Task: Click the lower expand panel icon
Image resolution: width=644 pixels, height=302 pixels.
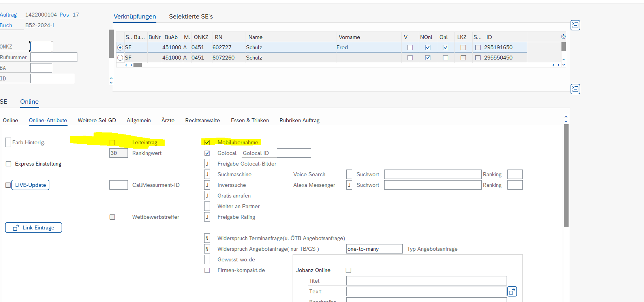Action: [x=575, y=89]
